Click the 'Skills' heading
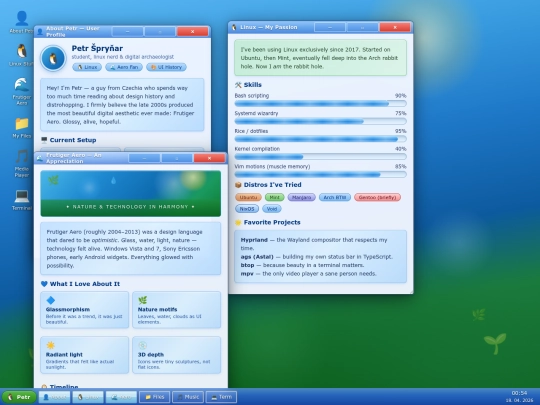Screen dimensions: 540x405 click(252, 85)
